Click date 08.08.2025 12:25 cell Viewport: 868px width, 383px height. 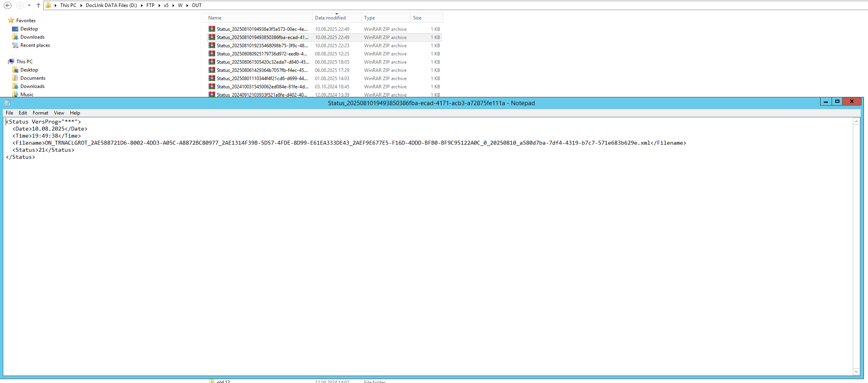click(x=332, y=54)
